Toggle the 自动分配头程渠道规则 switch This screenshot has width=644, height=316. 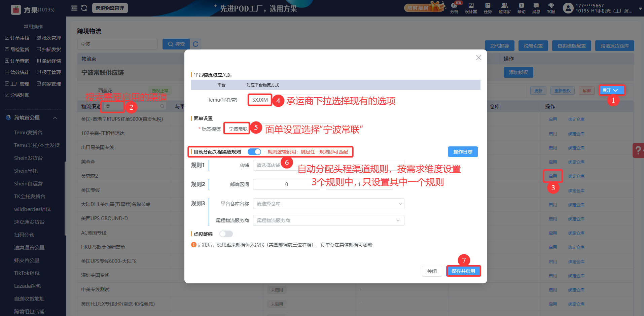coord(254,152)
